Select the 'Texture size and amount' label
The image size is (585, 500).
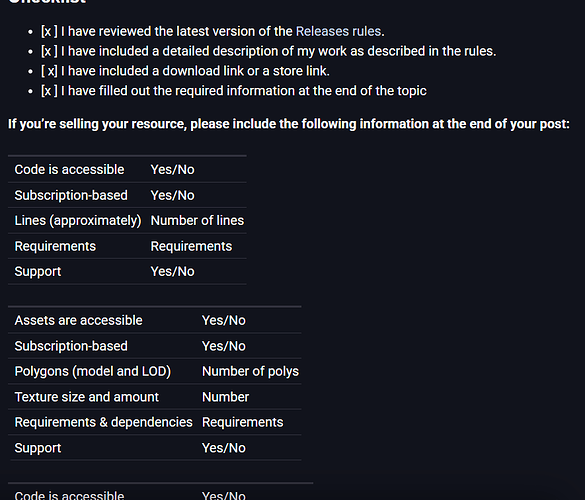tap(87, 397)
